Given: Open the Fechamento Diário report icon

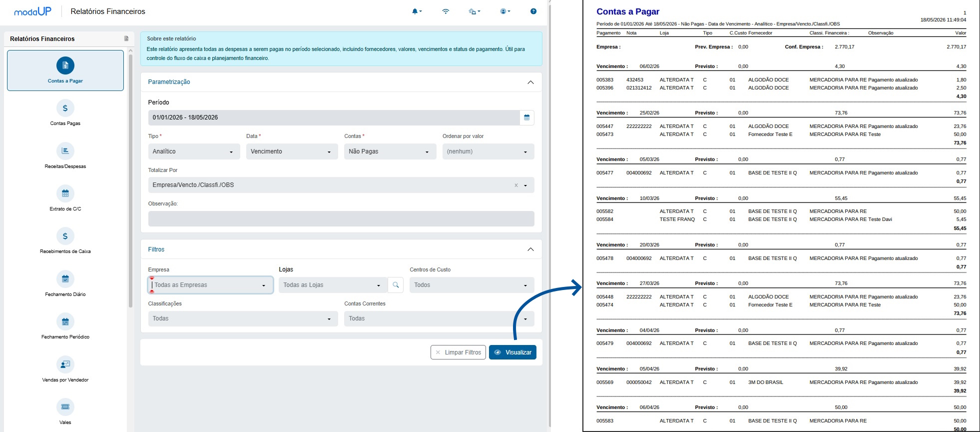Looking at the screenshot, I should point(65,279).
